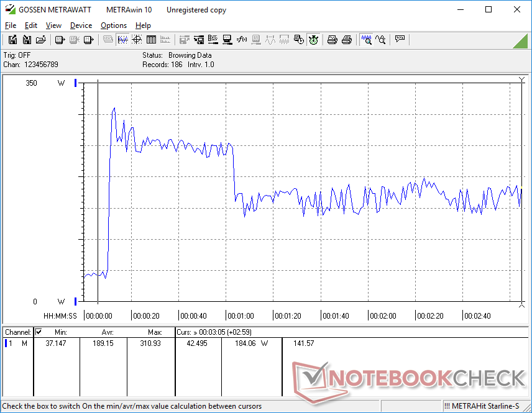Click the HH:MM:SS axis unit label

click(x=60, y=316)
